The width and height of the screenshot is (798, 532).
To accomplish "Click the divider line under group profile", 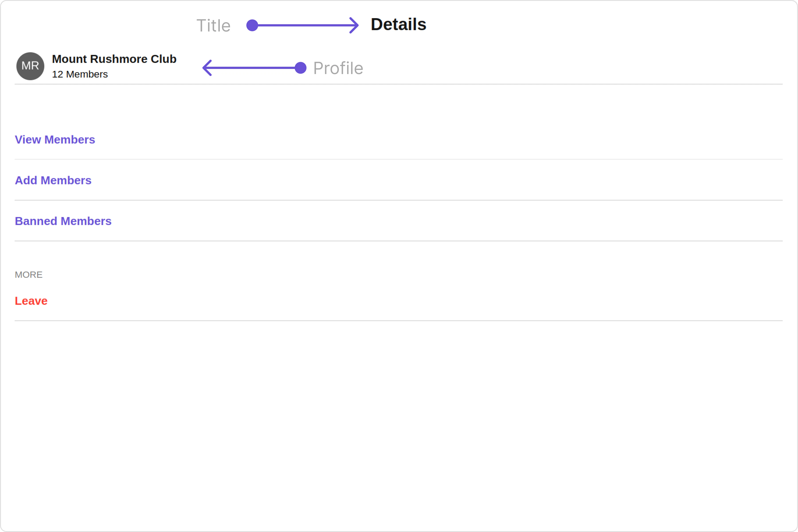I will pyautogui.click(x=399, y=84).
